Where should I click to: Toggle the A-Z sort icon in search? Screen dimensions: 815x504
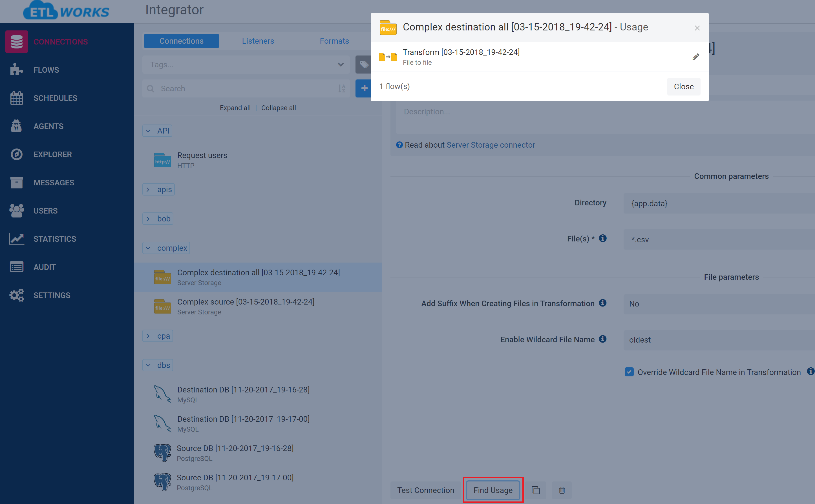[x=342, y=88]
